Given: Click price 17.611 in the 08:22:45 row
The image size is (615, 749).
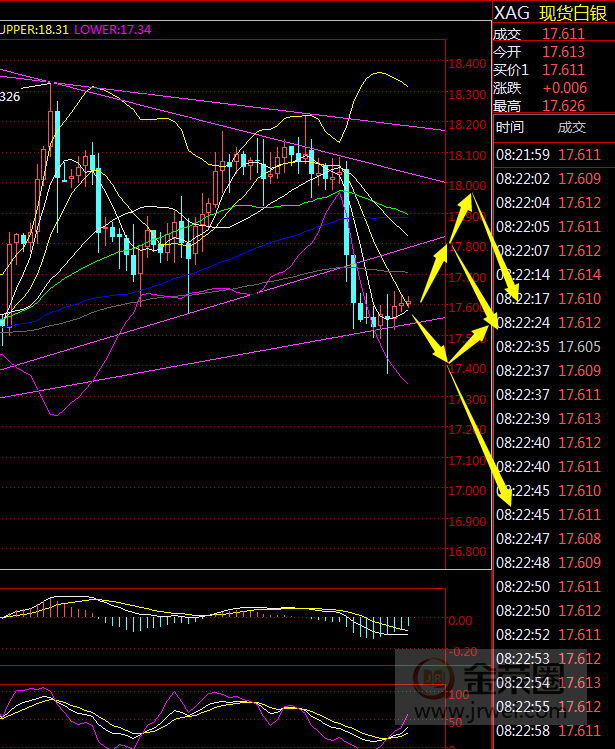Looking at the screenshot, I should (580, 514).
